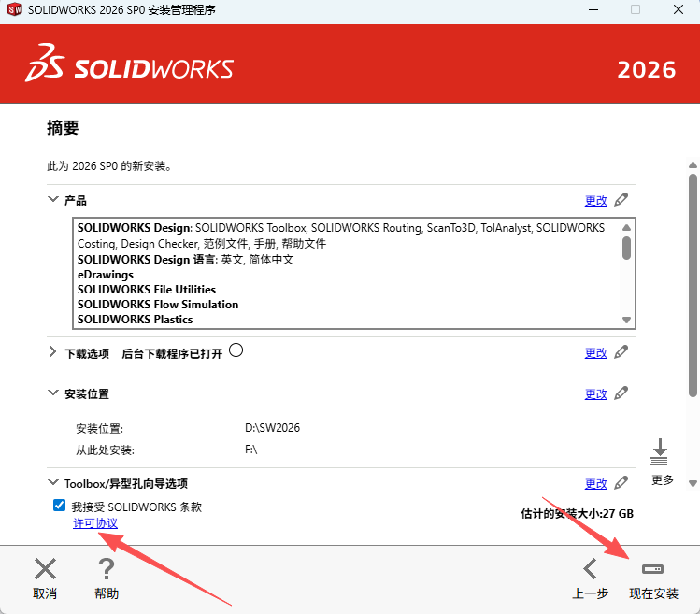Select SOLIDWORKS File Utilities entry
The width and height of the screenshot is (700, 614).
point(147,290)
